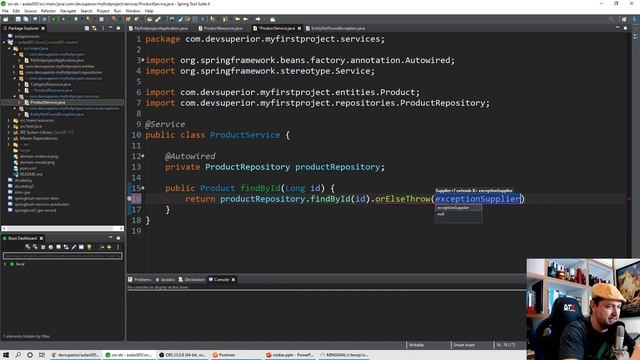Expand JRE System Library node

pyautogui.click(x=9, y=133)
